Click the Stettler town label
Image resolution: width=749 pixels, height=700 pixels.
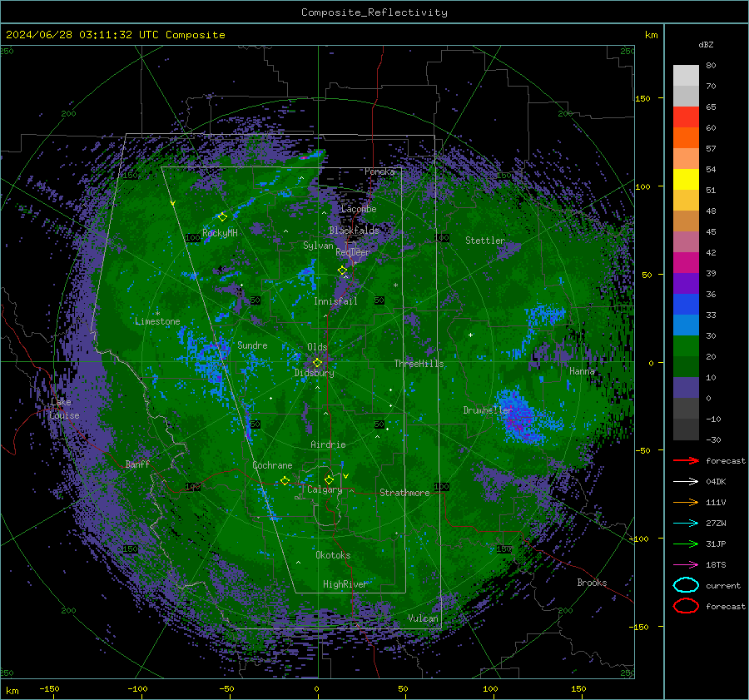click(x=485, y=241)
